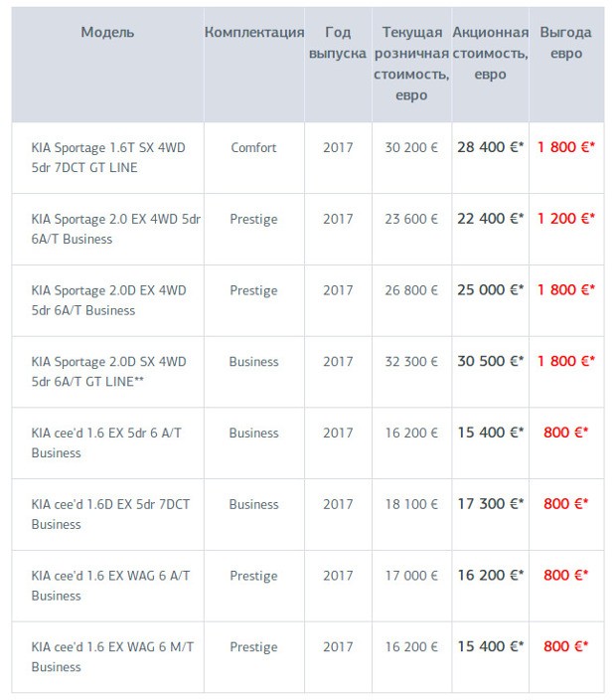Viewport: 616px width, 700px height.
Task: Click the 32 300 € retail price
Action: [411, 362]
